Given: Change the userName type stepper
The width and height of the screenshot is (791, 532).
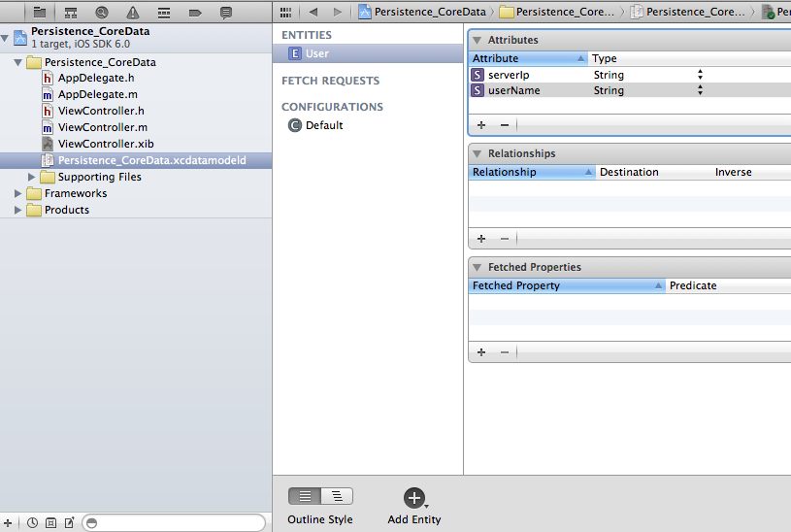Looking at the screenshot, I should pyautogui.click(x=700, y=90).
